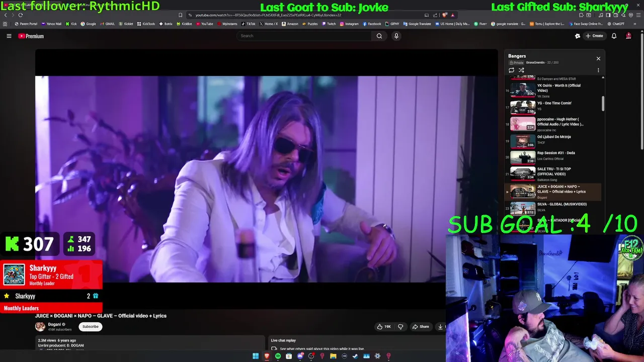The width and height of the screenshot is (644, 362).
Task: Close the Bangers playlist panel
Action: 598,58
